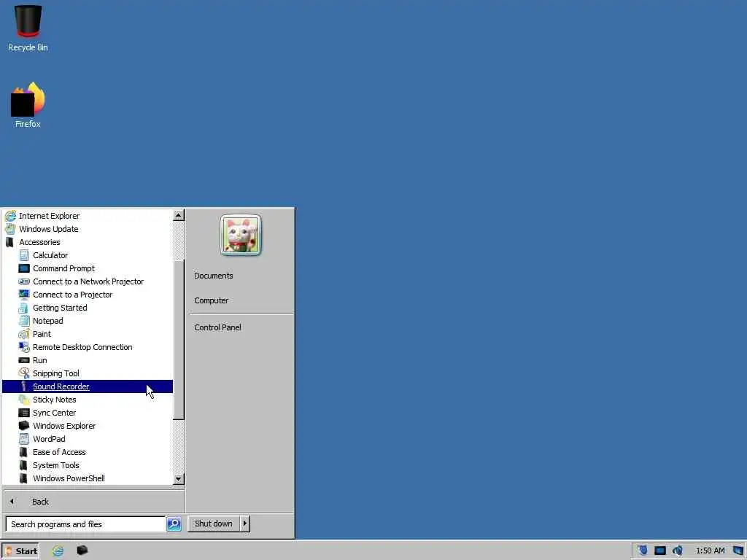Click the Getting Started icon

(24, 308)
